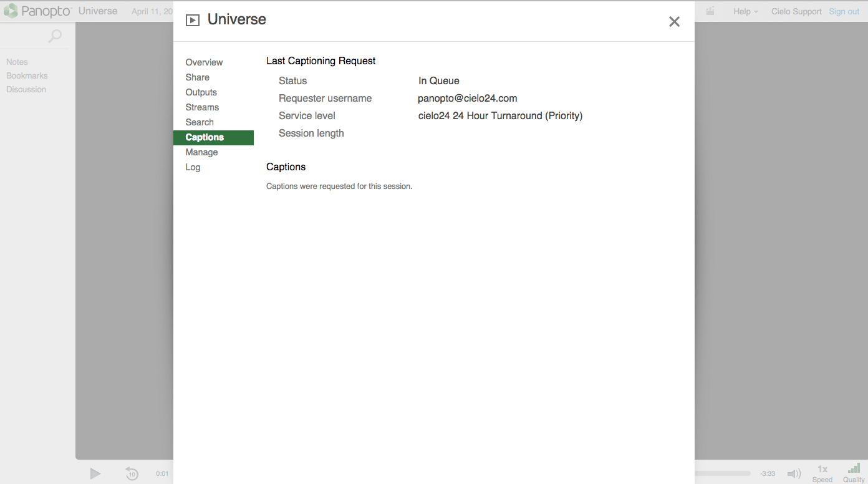The image size is (868, 484).
Task: Click the Cielo Support user name
Action: pyautogui.click(x=796, y=11)
